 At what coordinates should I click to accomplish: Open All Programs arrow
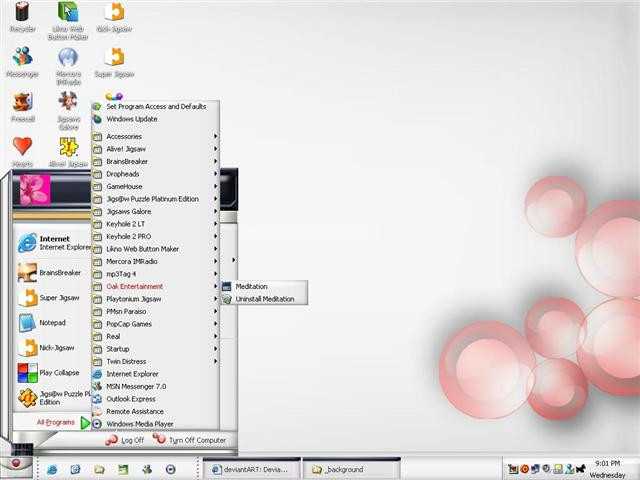click(85, 423)
